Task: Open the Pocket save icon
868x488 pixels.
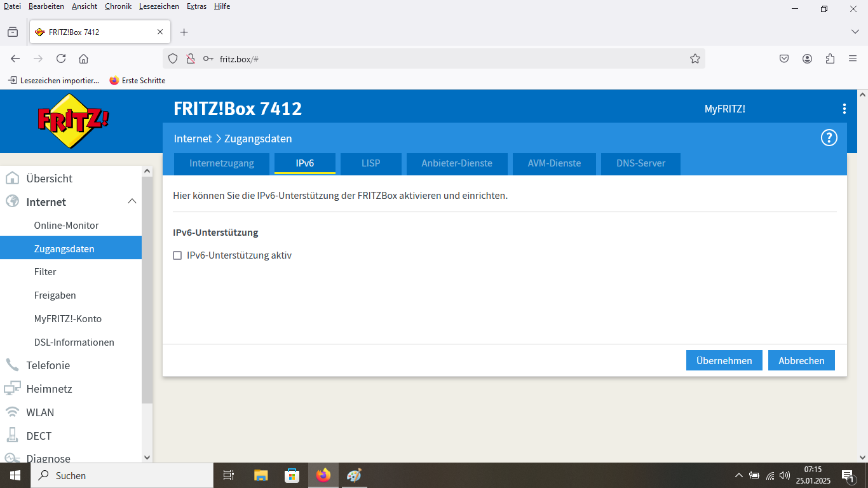Action: [x=784, y=58]
